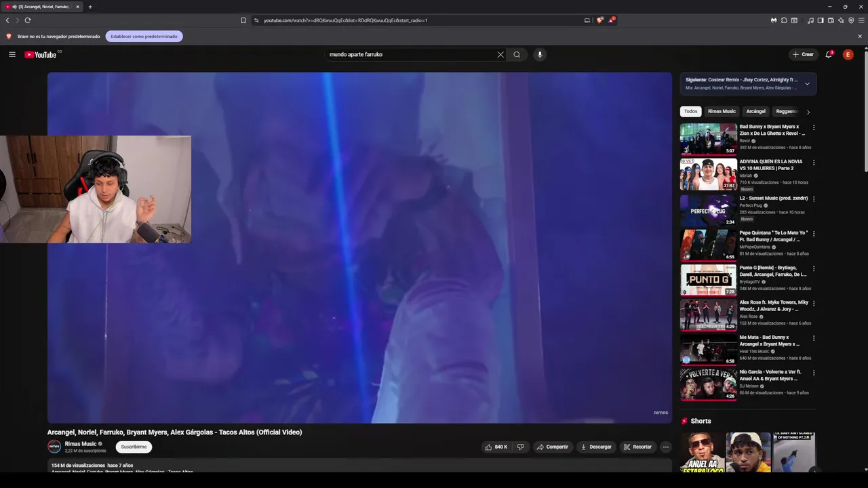Open Brave Shields lion icon

click(599, 20)
